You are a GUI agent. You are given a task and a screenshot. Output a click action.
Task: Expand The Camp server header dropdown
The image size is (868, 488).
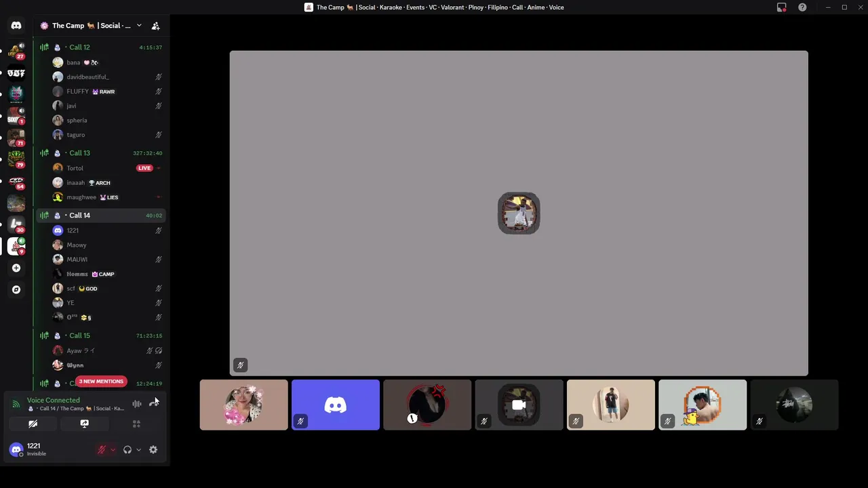[138, 26]
